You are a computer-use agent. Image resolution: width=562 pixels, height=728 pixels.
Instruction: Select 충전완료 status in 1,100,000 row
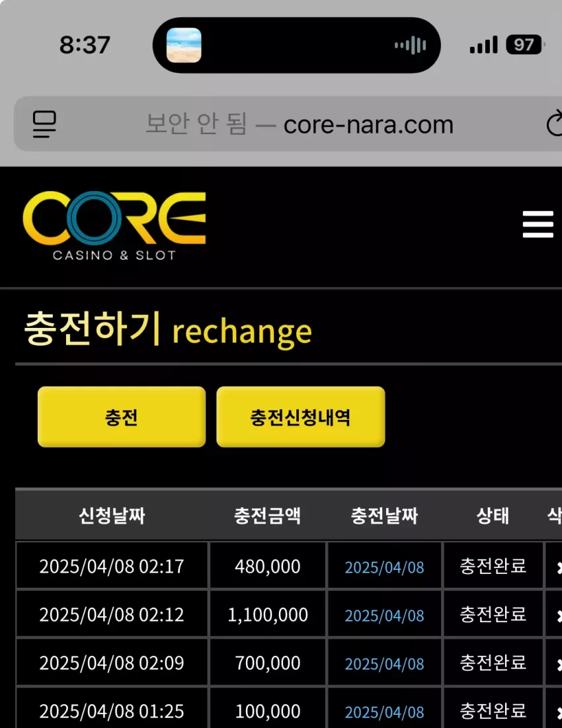tap(493, 614)
